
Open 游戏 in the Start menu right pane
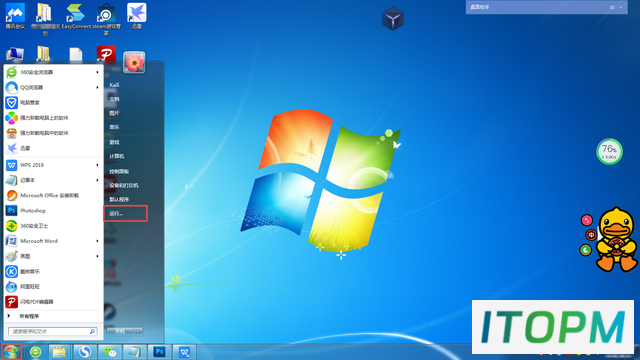pos(114,142)
